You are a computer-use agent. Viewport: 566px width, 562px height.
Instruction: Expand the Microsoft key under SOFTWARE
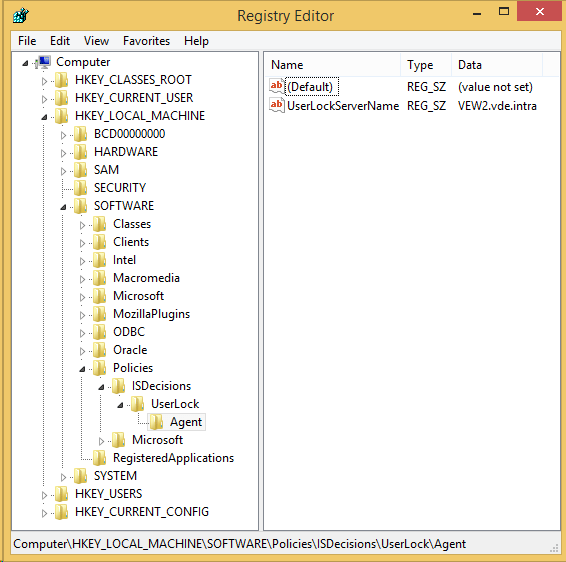click(x=82, y=297)
